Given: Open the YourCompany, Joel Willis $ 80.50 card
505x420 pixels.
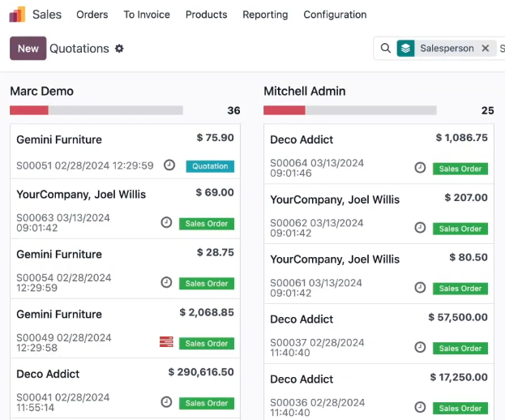Looking at the screenshot, I should tap(379, 274).
